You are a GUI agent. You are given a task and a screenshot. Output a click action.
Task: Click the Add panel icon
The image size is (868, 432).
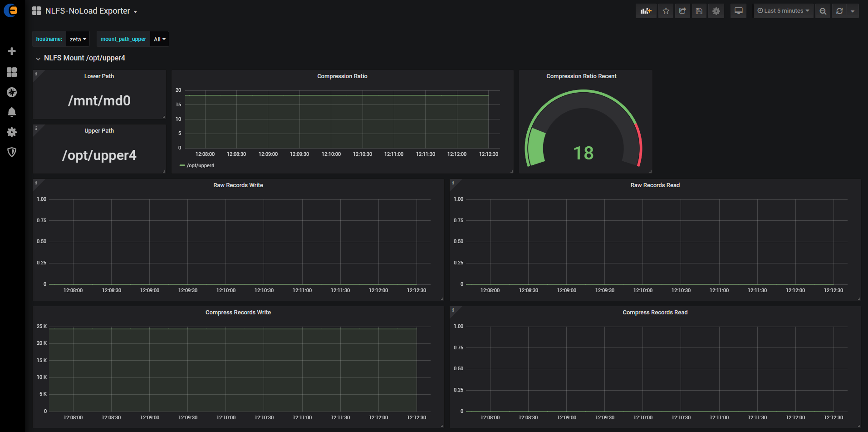pos(646,11)
